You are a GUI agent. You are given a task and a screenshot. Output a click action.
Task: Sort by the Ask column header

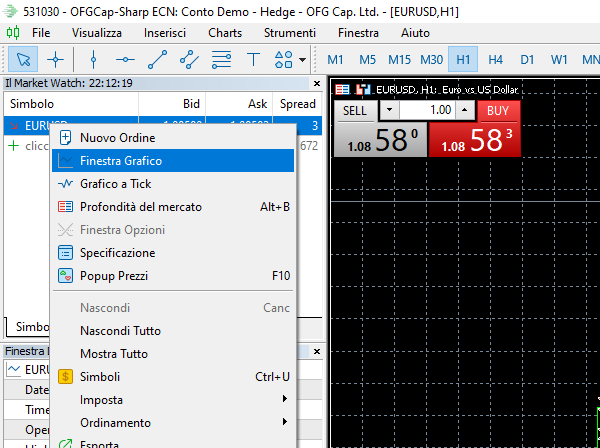(x=239, y=104)
